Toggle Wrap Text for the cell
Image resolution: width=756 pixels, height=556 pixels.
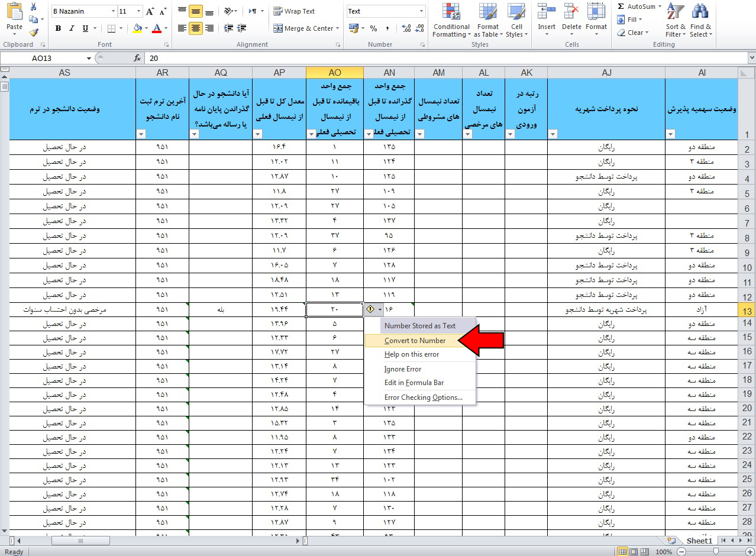pyautogui.click(x=294, y=11)
